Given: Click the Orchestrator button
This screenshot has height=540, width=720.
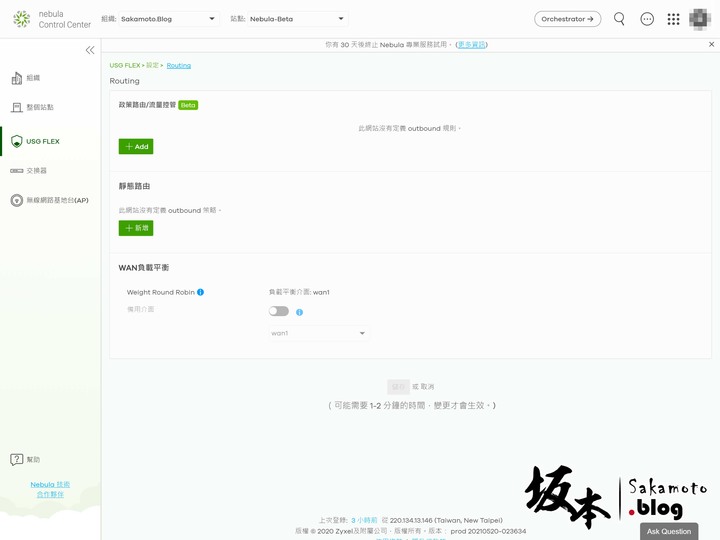Looking at the screenshot, I should click(x=568, y=19).
